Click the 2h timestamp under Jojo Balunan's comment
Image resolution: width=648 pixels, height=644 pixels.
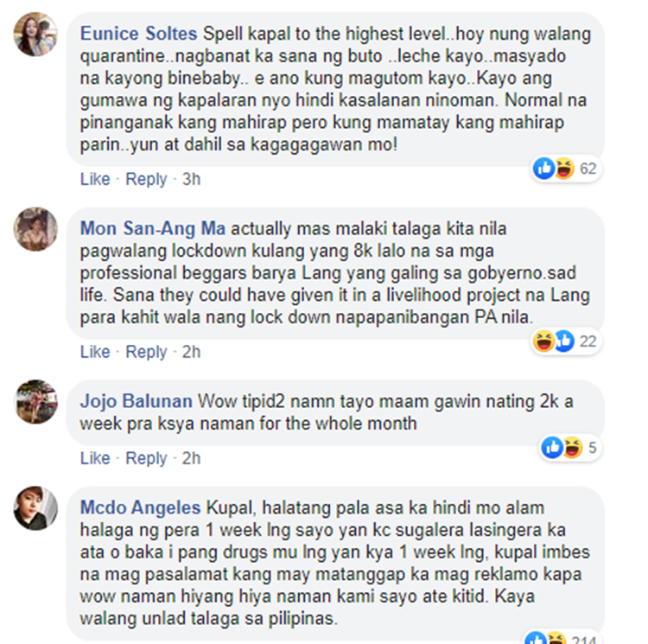[191, 458]
